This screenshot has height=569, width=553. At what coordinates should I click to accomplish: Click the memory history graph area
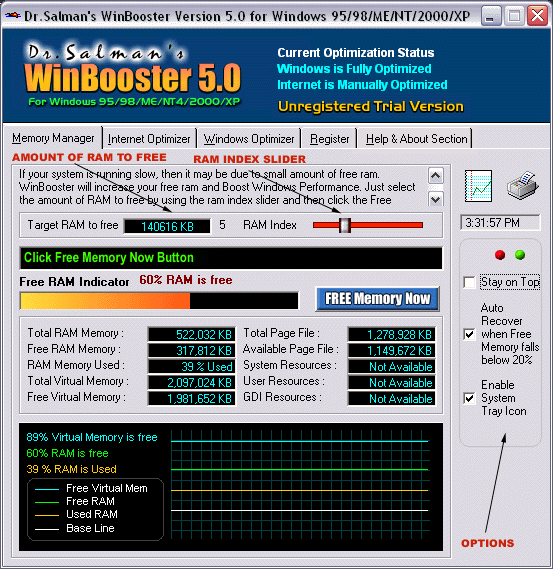point(300,484)
